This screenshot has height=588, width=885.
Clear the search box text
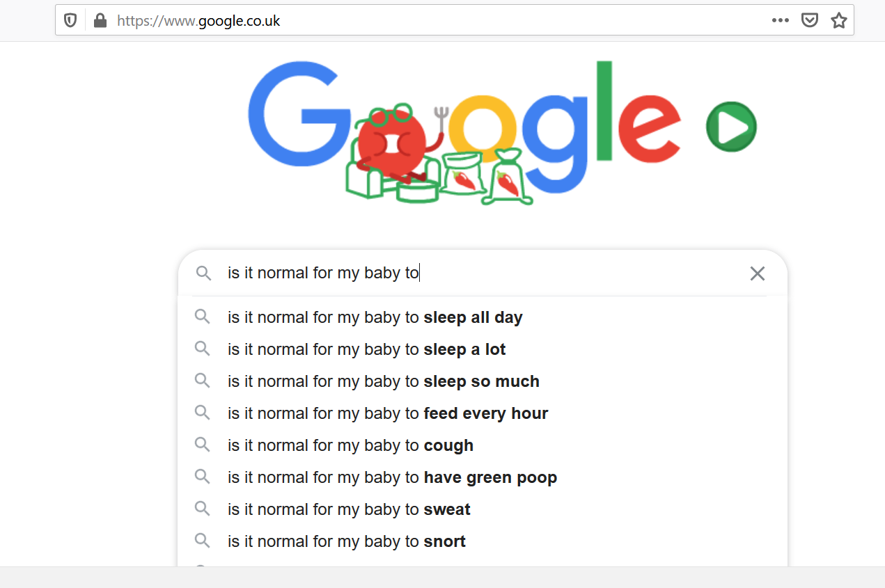(758, 273)
